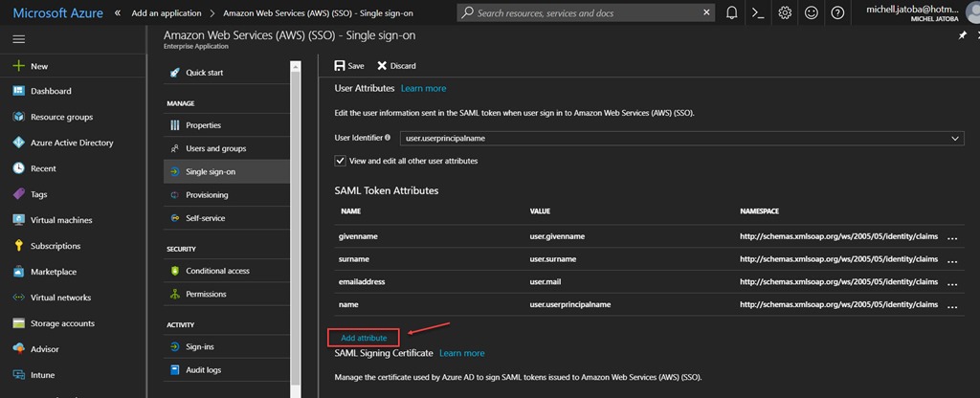Open Quick start rocket item
The width and height of the screenshot is (980, 398).
coord(226,73)
